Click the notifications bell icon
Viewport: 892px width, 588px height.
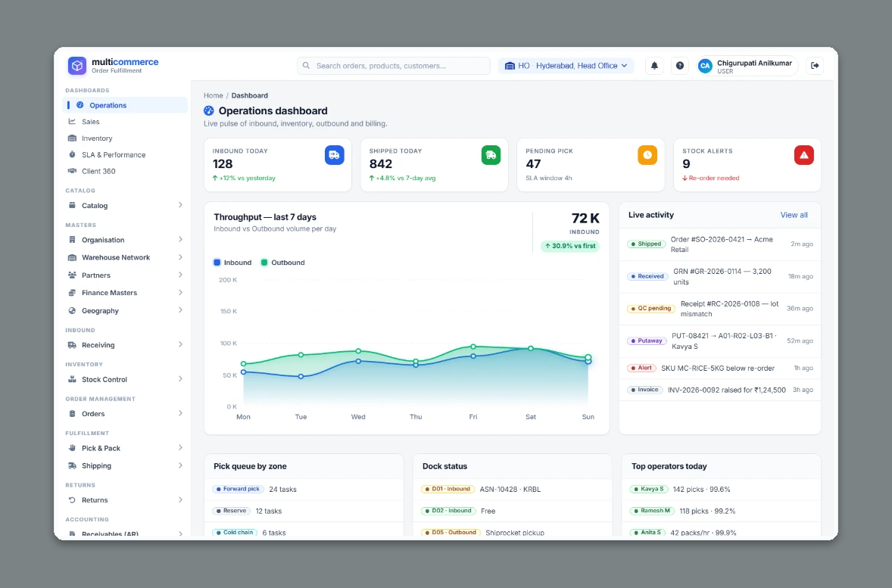click(x=654, y=66)
